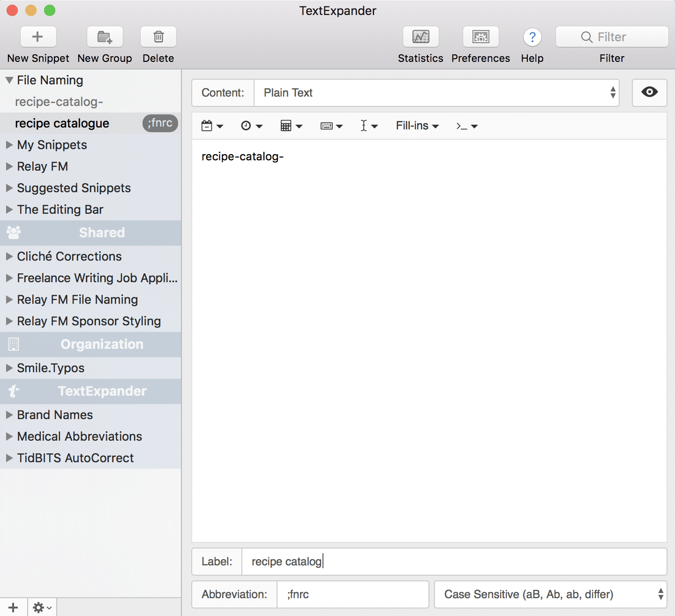Click the Organization section header
675x616 pixels.
click(90, 345)
